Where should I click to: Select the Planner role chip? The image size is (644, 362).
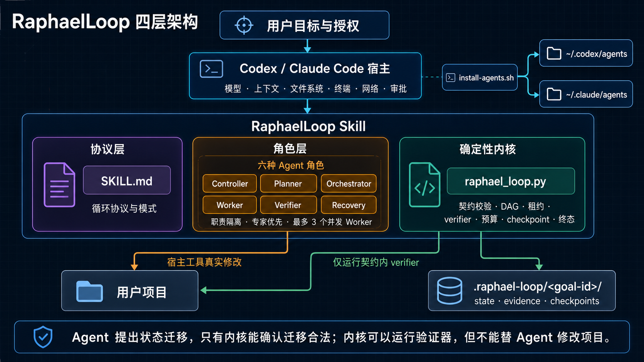click(288, 184)
